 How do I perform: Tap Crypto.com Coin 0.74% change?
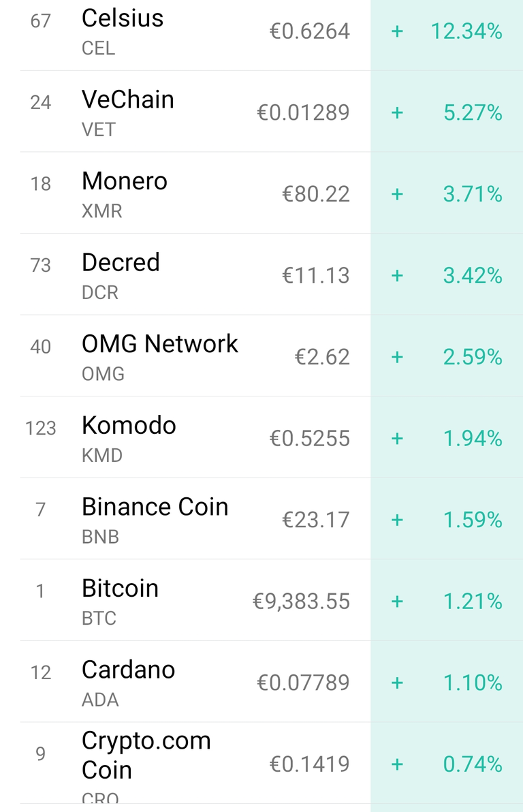[x=473, y=764]
